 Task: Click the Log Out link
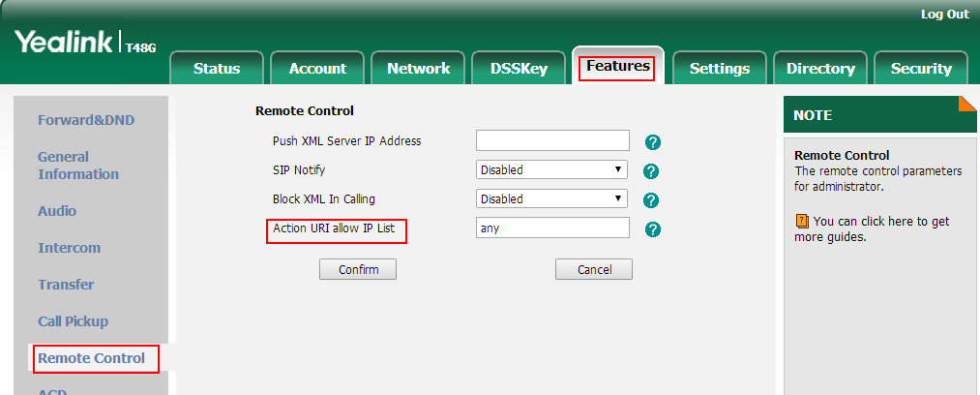pyautogui.click(x=944, y=15)
